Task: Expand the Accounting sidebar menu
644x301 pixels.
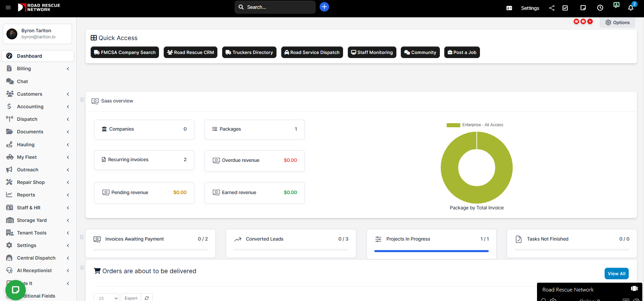Action: [x=38, y=107]
